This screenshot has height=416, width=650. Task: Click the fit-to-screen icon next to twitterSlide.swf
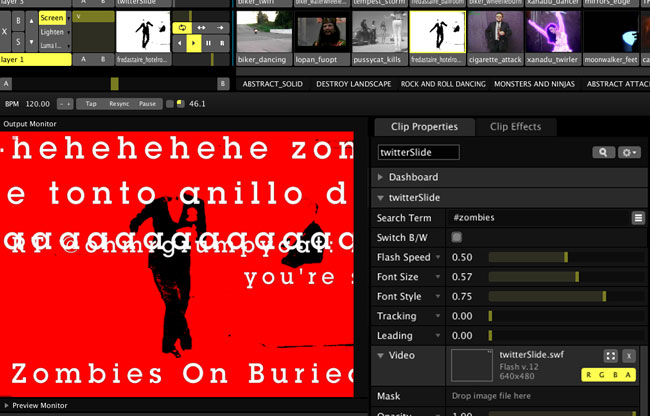coord(611,356)
